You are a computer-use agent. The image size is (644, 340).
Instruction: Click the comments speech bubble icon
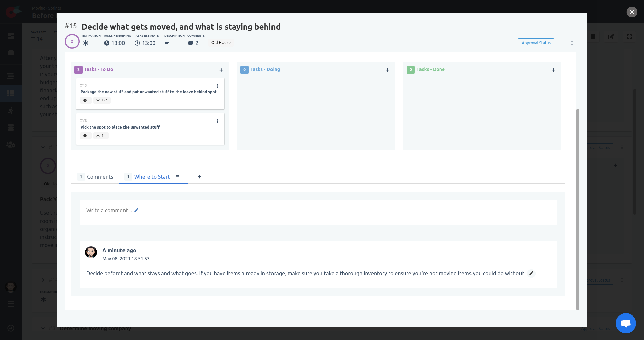(x=191, y=43)
